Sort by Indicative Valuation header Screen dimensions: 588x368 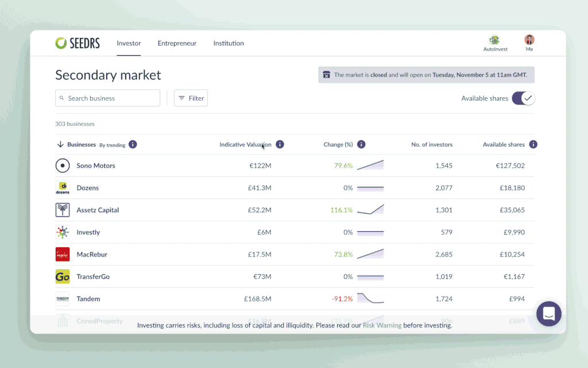point(245,144)
